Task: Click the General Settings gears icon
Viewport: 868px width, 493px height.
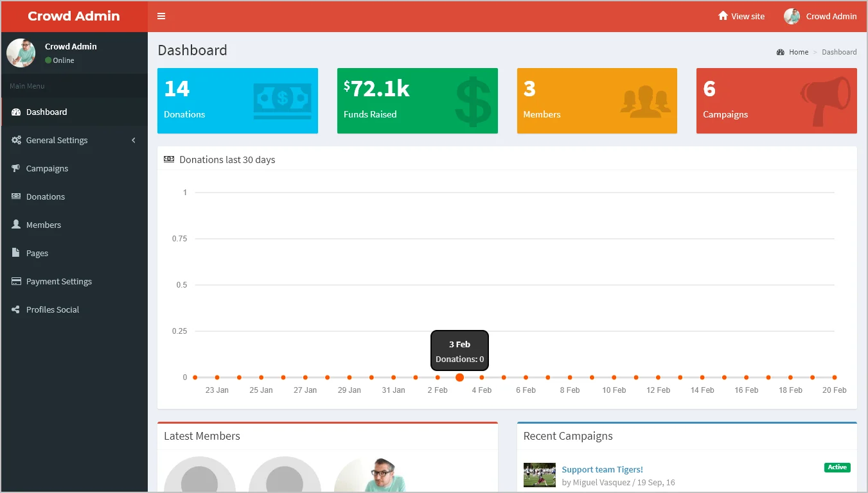Action: (x=16, y=140)
